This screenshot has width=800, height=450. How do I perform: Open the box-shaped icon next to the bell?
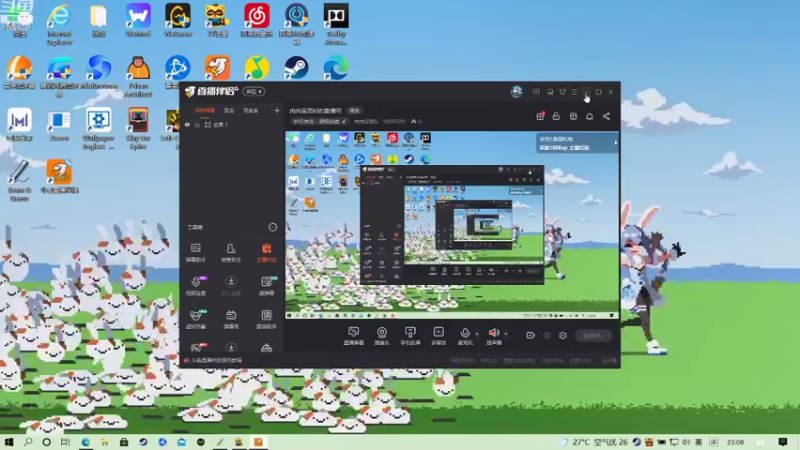click(573, 116)
